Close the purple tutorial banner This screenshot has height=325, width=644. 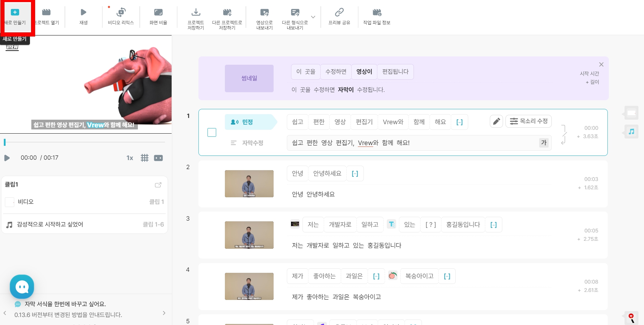[x=601, y=64]
